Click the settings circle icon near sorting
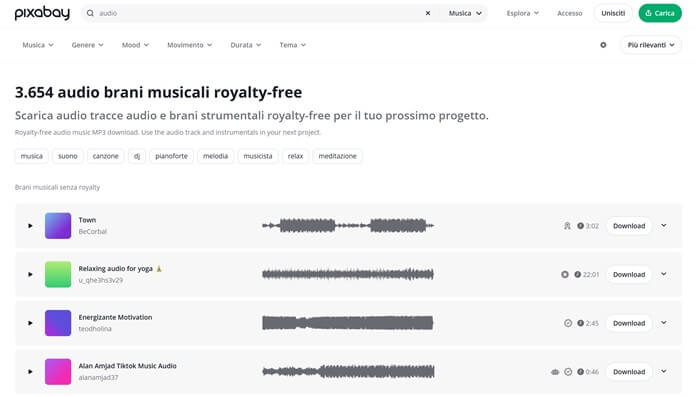The height and width of the screenshot is (397, 696). coord(603,45)
